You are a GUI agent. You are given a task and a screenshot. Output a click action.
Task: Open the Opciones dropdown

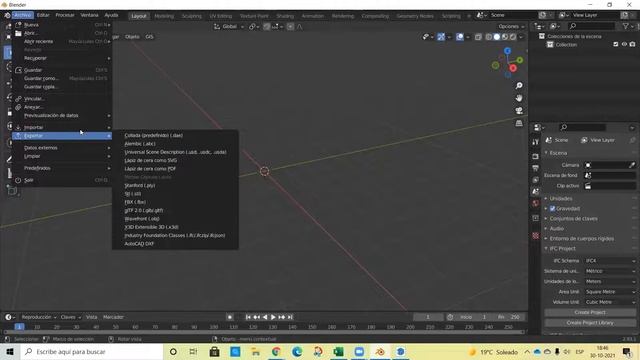click(x=511, y=27)
